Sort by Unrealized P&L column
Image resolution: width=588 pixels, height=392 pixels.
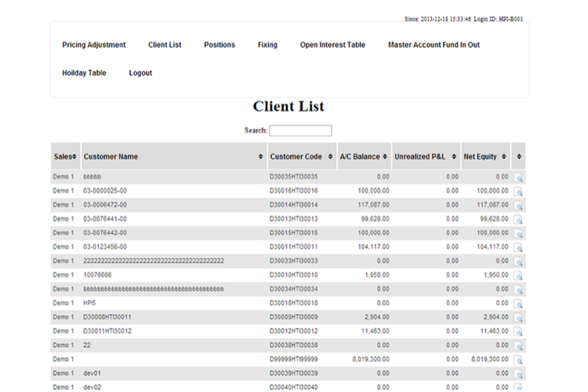426,157
